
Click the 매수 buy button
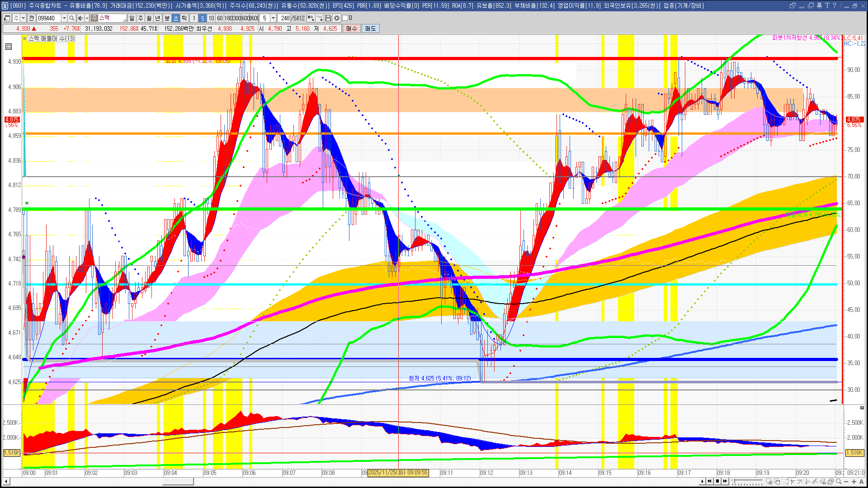352,28
